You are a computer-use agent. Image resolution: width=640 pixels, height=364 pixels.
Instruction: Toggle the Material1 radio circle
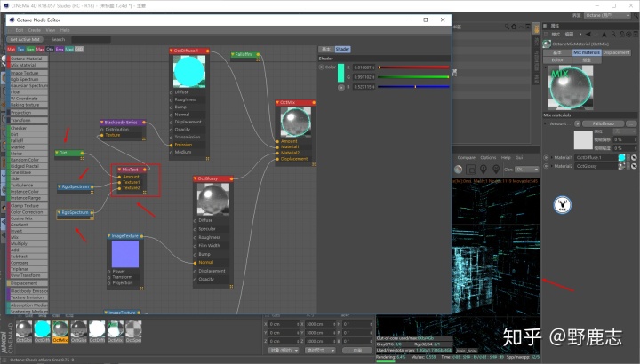pos(546,157)
